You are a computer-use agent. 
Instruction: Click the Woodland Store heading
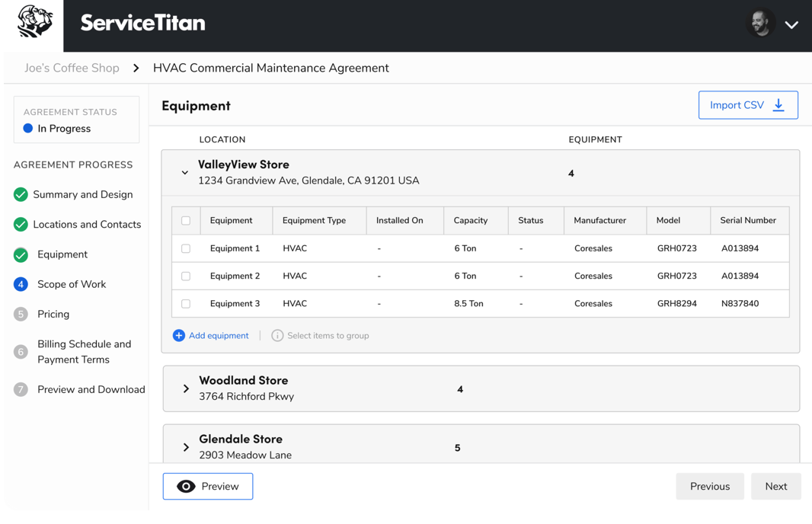point(244,381)
